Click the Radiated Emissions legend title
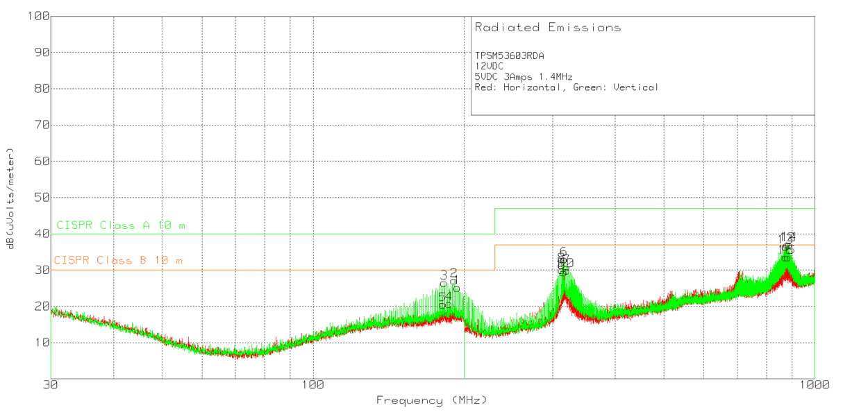 [548, 28]
